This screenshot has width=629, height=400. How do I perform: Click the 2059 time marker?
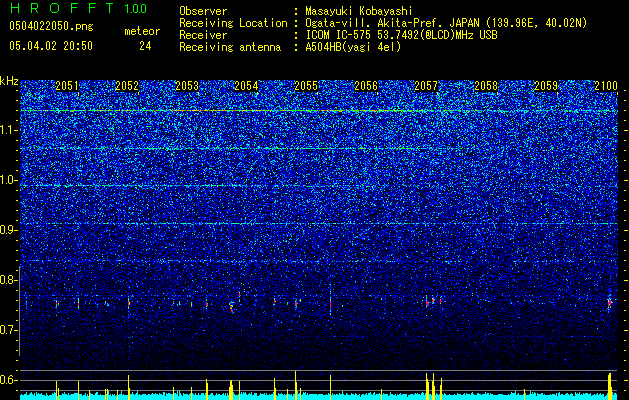click(546, 86)
